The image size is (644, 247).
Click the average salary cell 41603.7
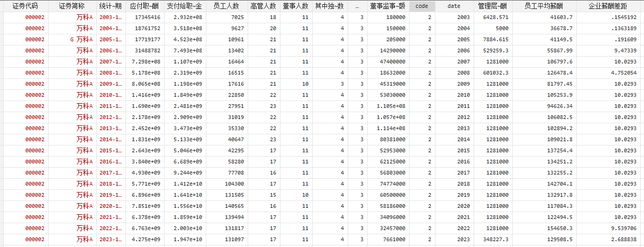point(543,17)
